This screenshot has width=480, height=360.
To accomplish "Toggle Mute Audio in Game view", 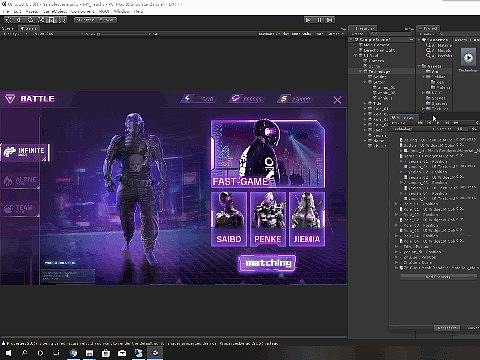I will coord(302,34).
